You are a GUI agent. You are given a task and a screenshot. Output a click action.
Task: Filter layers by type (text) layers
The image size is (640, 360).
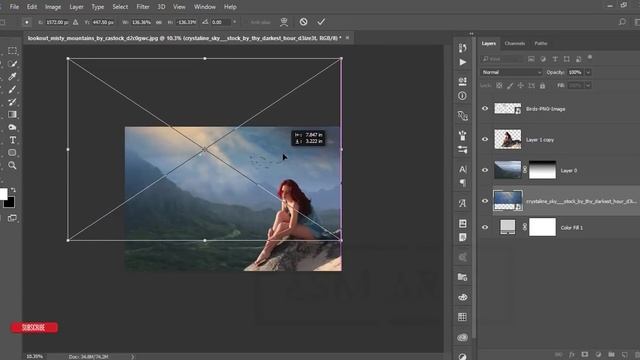point(555,59)
